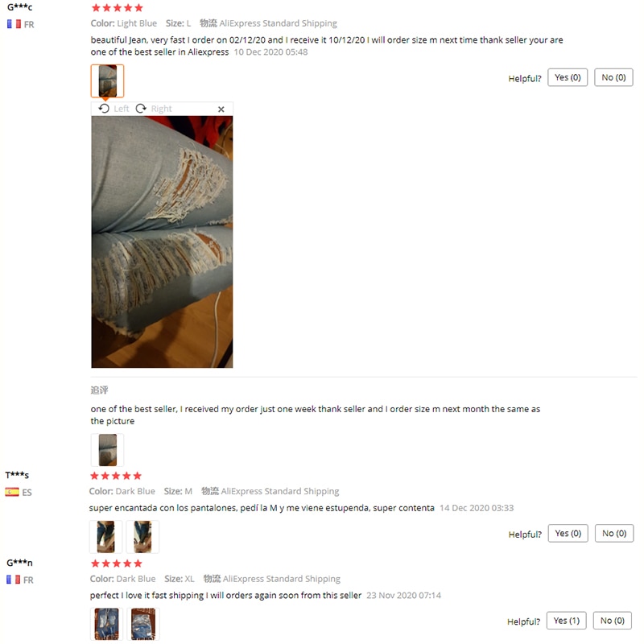Screen dimensions: 644x644
Task: Mark G***c's review unhelpful with No (0)
Action: (613, 77)
